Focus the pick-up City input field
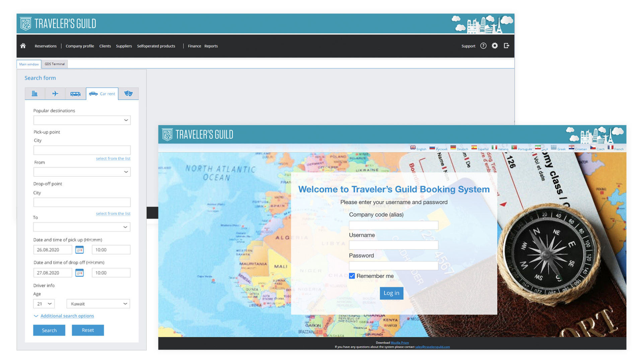 82,150
